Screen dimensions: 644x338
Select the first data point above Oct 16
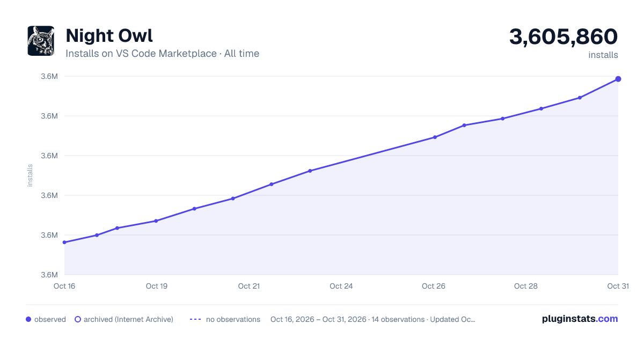click(x=64, y=243)
